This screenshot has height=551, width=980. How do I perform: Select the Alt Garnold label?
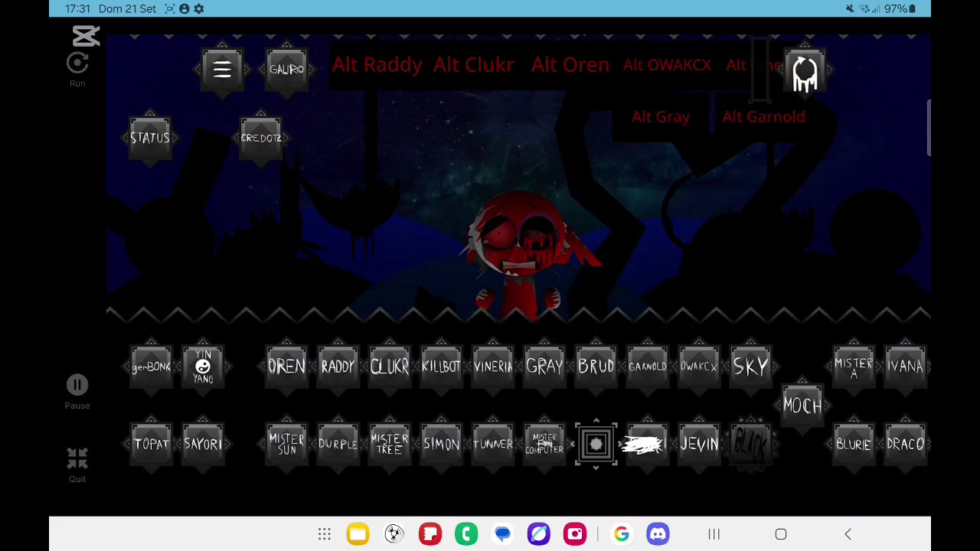(763, 117)
